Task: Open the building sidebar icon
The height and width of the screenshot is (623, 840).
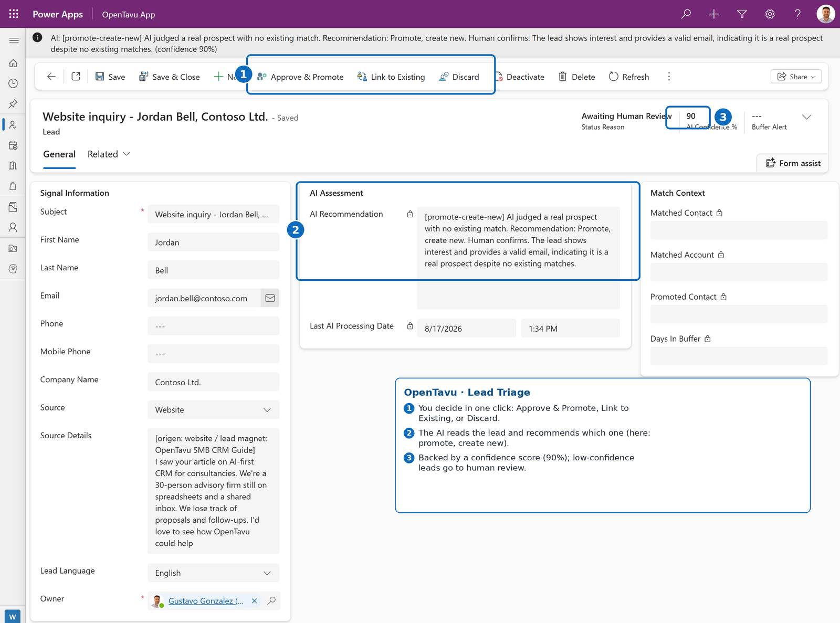Action: click(13, 166)
